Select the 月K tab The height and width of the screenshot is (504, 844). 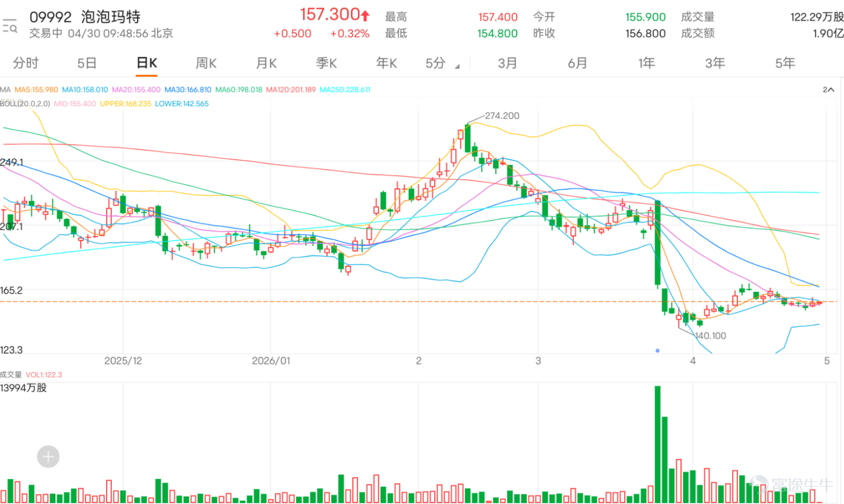tap(266, 63)
